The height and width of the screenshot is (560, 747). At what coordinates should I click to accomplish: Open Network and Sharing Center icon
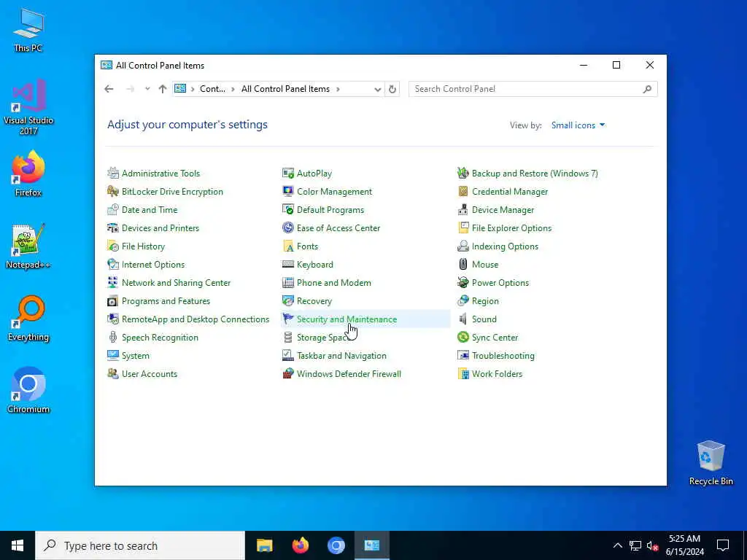pyautogui.click(x=113, y=282)
